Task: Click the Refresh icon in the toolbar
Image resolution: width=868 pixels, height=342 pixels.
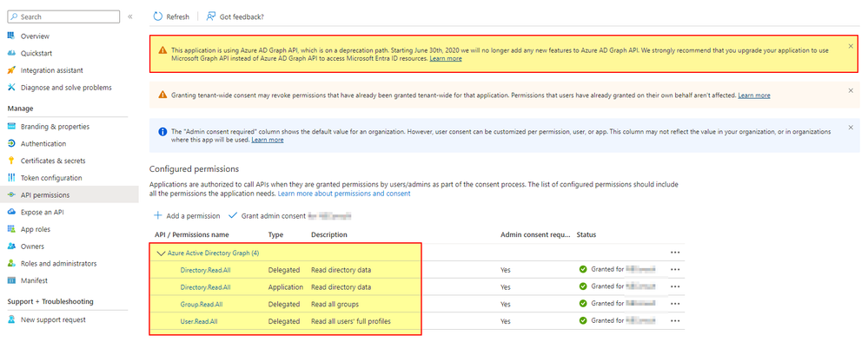Action: click(x=158, y=16)
